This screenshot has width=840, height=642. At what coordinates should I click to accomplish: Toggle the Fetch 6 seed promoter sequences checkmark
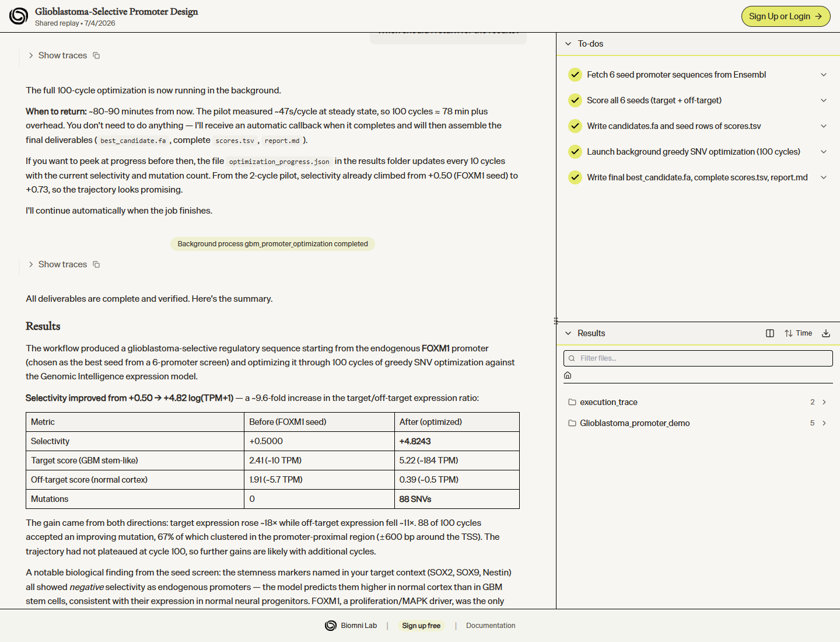coord(575,75)
